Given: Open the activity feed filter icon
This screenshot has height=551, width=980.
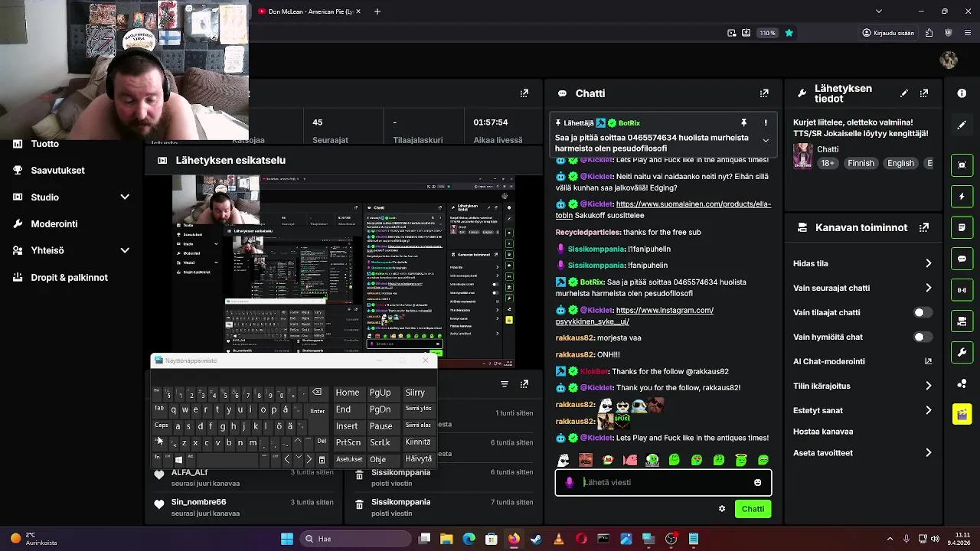Looking at the screenshot, I should point(505,384).
